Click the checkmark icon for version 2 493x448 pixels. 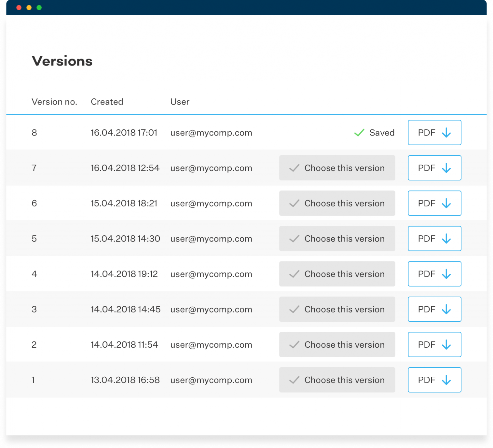[x=294, y=345]
